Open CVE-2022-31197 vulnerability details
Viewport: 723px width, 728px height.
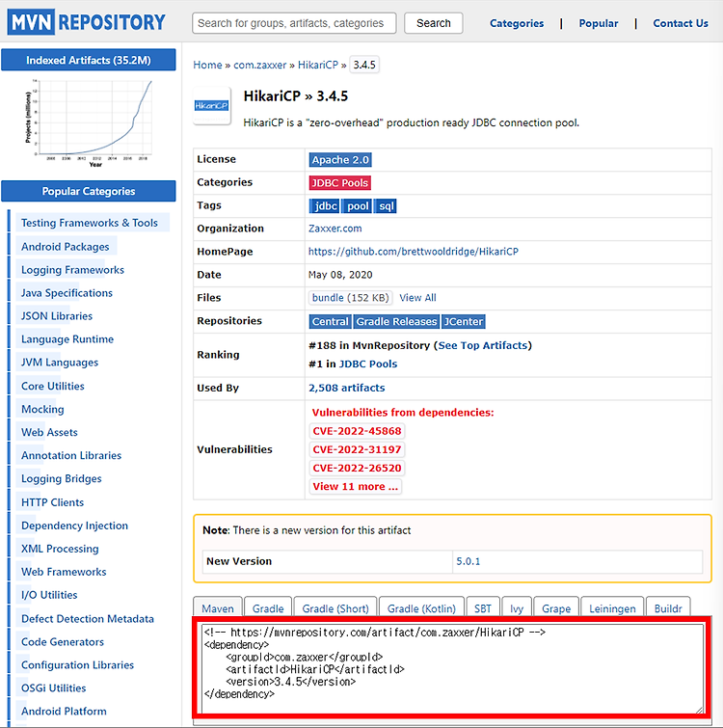(357, 449)
